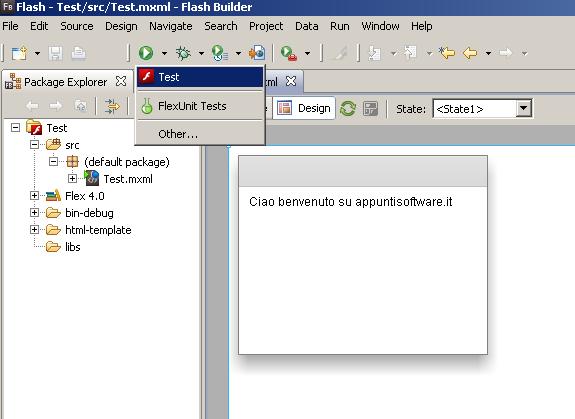The image size is (575, 419).
Task: Click the Next Annotation toolbar icon
Action: coord(374,53)
